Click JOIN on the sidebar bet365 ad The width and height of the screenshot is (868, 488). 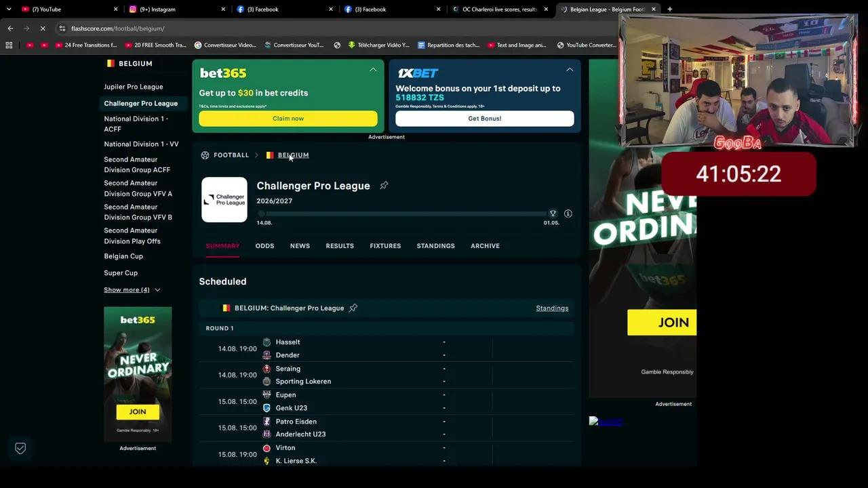(x=138, y=411)
